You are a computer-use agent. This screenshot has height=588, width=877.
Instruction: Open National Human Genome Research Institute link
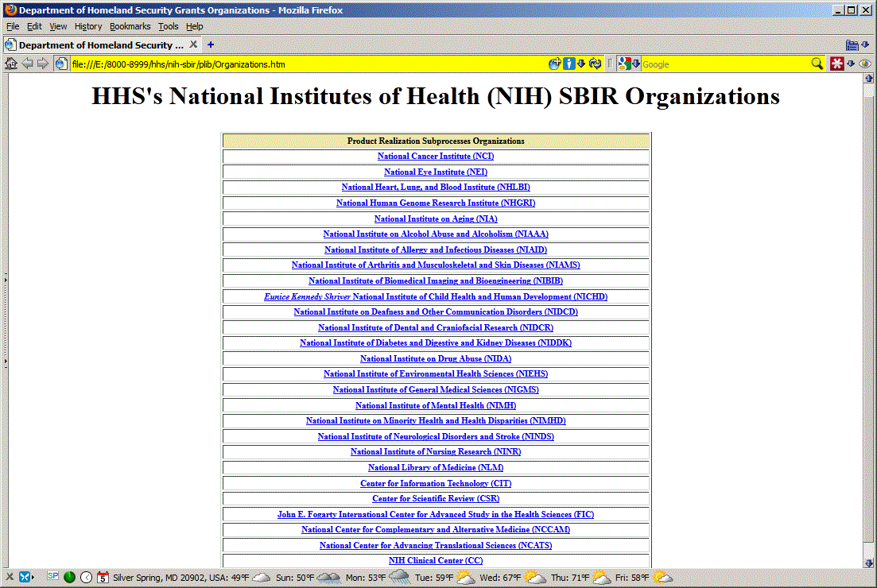[x=436, y=203]
